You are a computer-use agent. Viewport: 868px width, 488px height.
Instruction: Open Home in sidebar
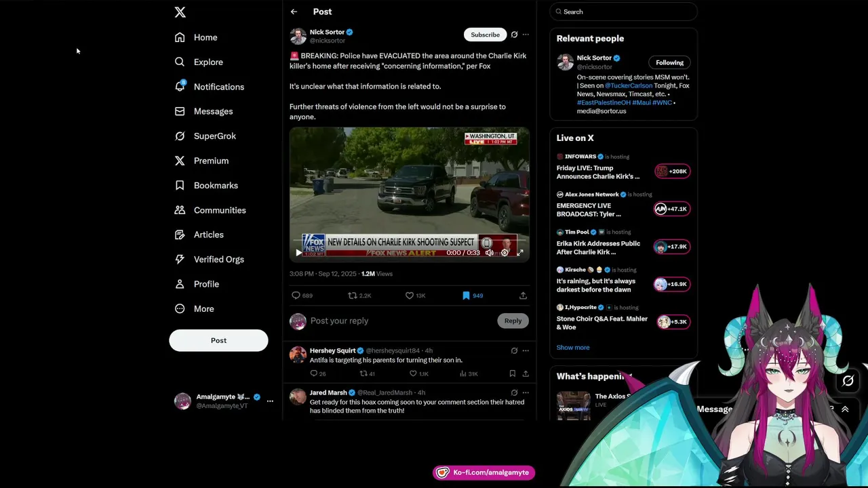(196, 37)
